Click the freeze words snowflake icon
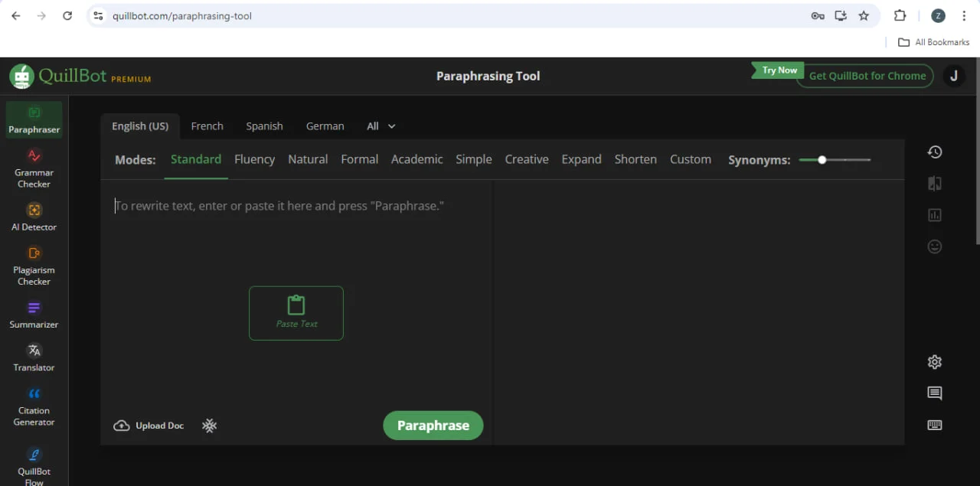This screenshot has width=980, height=486. click(209, 426)
